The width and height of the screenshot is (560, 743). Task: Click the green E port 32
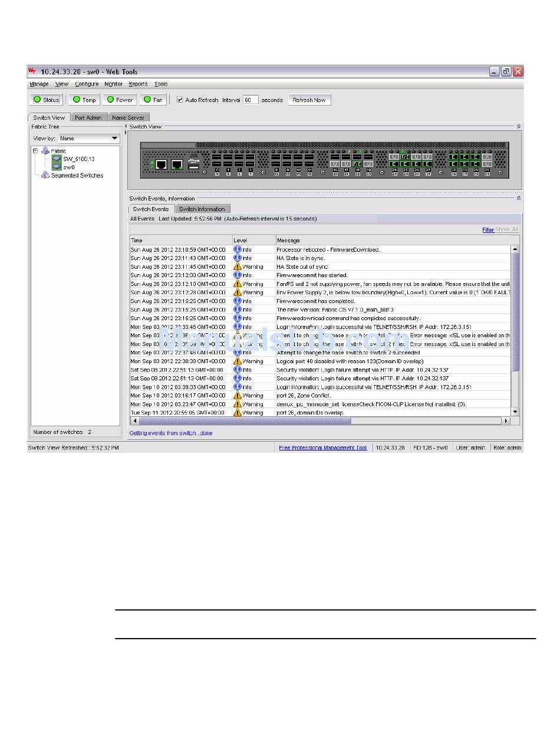tap(453, 157)
